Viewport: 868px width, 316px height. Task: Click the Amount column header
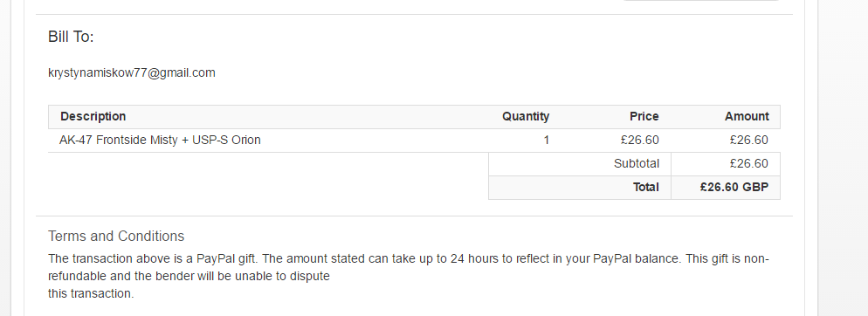pyautogui.click(x=747, y=116)
